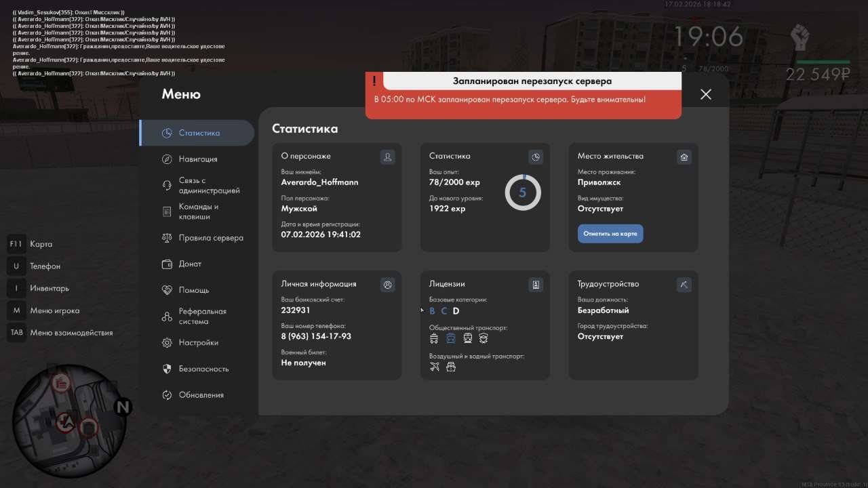The width and height of the screenshot is (868, 488).
Task: Select the category D license letter
Action: (456, 311)
